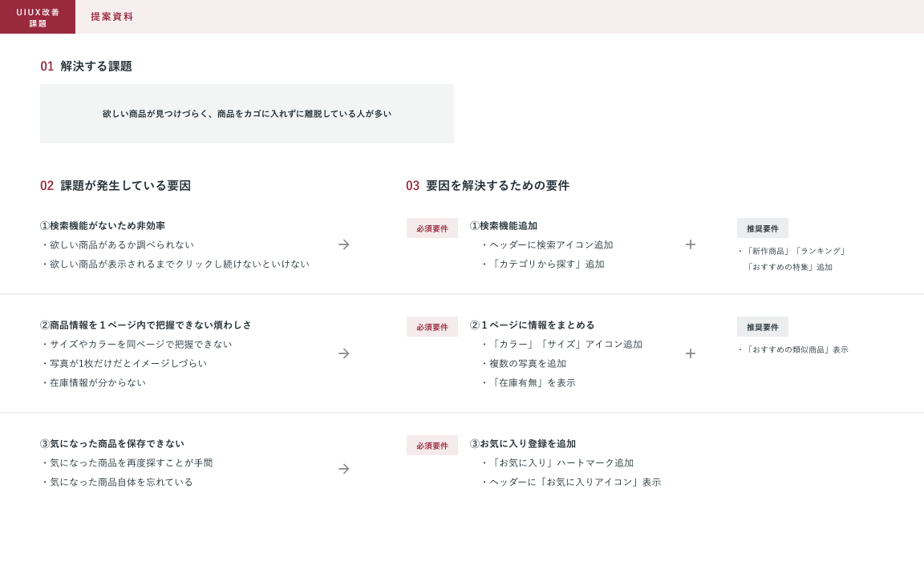
Task: Open the 提案資料 tab
Action: [x=111, y=17]
